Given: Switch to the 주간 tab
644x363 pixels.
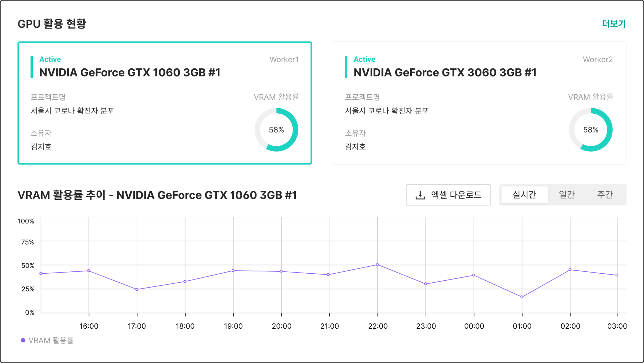Looking at the screenshot, I should [605, 195].
